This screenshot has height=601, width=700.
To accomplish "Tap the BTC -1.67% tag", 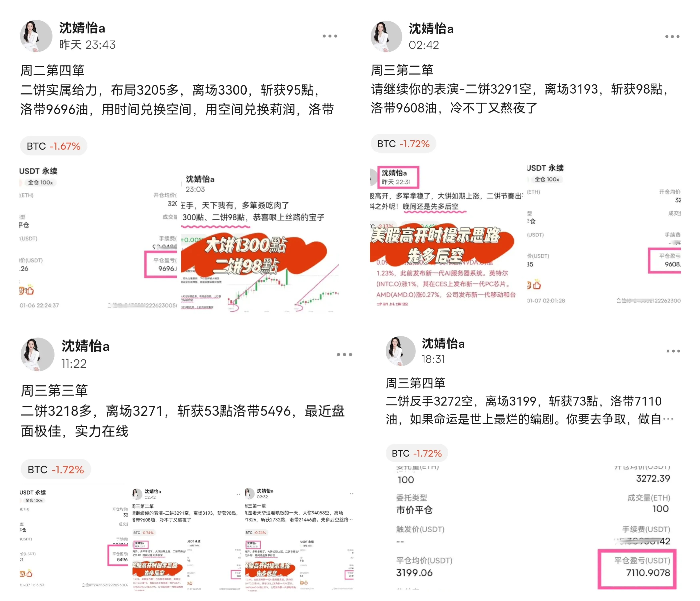I will (53, 146).
